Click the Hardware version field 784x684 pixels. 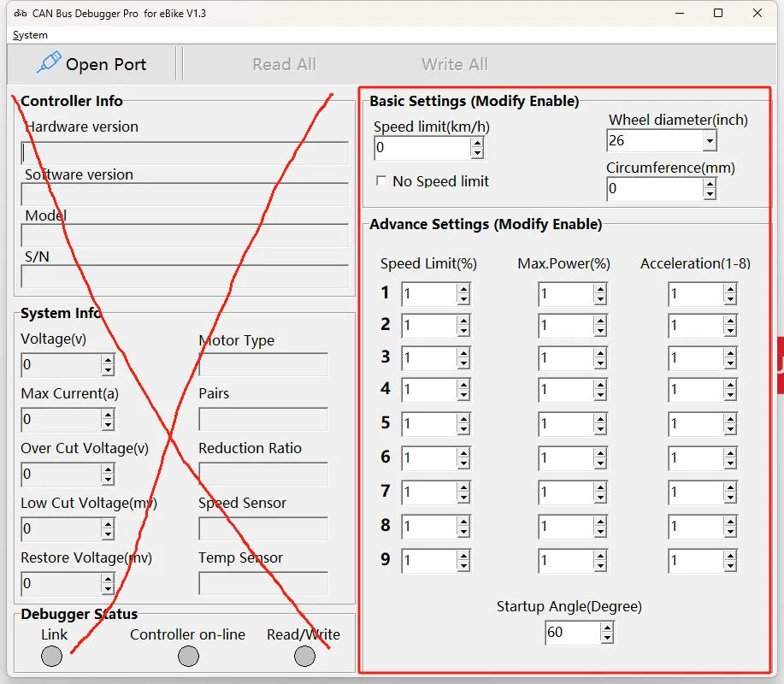tap(185, 154)
